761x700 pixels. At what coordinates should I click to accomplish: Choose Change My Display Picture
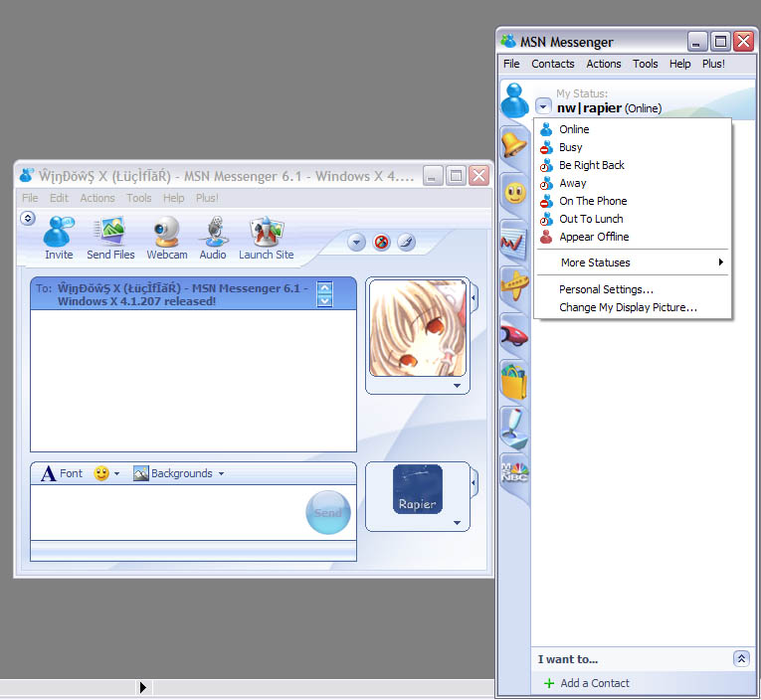click(633, 307)
